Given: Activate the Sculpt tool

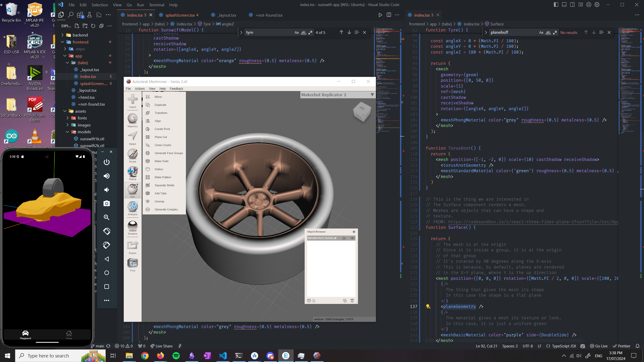Looking at the screenshot, I should coord(133,156).
